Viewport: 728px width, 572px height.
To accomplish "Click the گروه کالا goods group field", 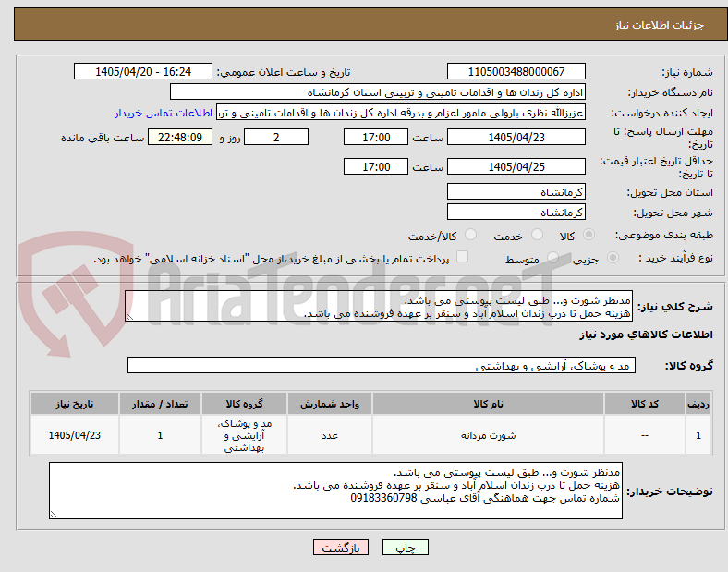I will pyautogui.click(x=382, y=365).
